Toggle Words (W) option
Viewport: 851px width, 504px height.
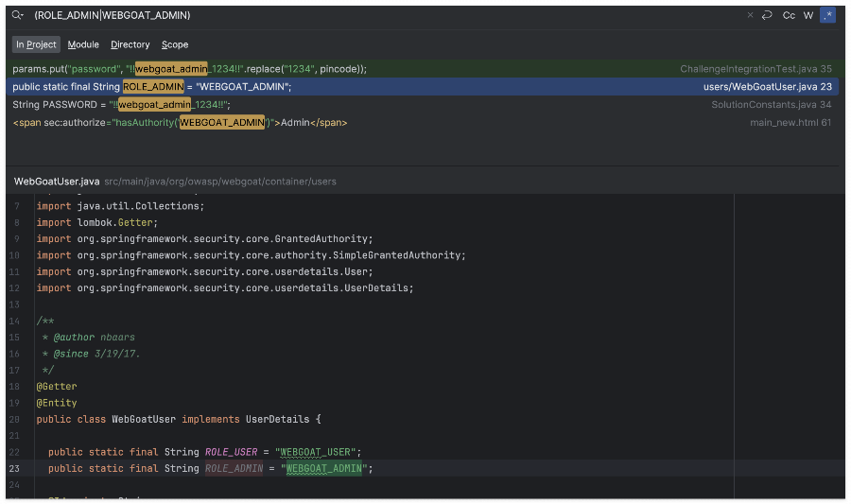808,15
